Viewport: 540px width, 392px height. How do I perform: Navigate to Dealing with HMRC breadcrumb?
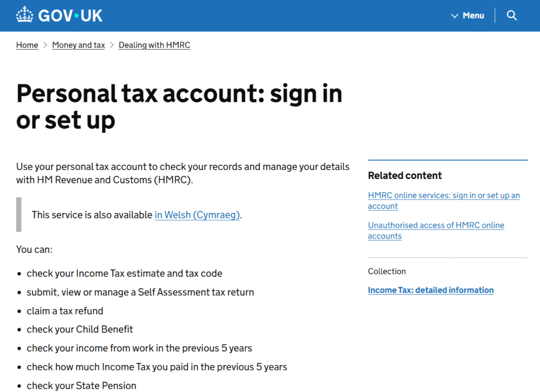(154, 45)
